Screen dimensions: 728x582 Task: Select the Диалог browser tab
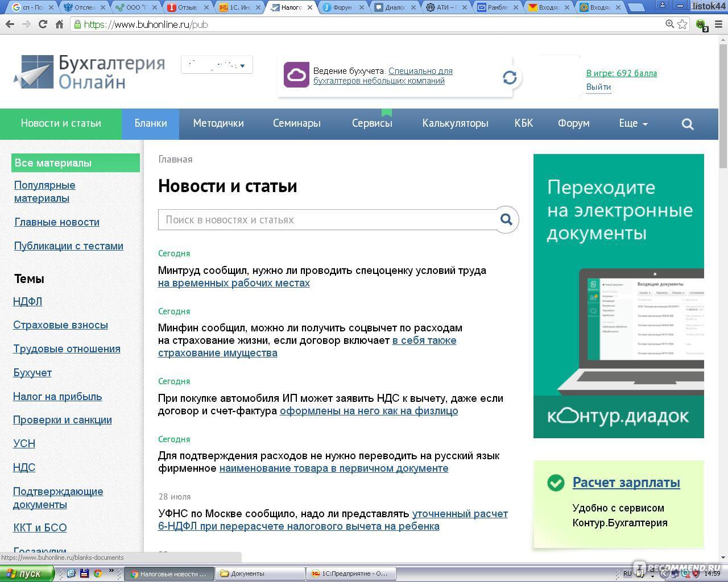[394, 7]
